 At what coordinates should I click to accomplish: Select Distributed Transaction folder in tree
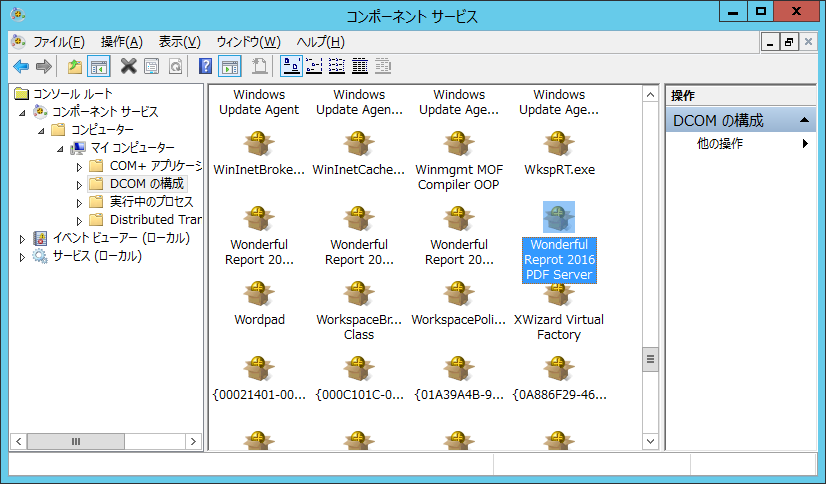pos(155,220)
